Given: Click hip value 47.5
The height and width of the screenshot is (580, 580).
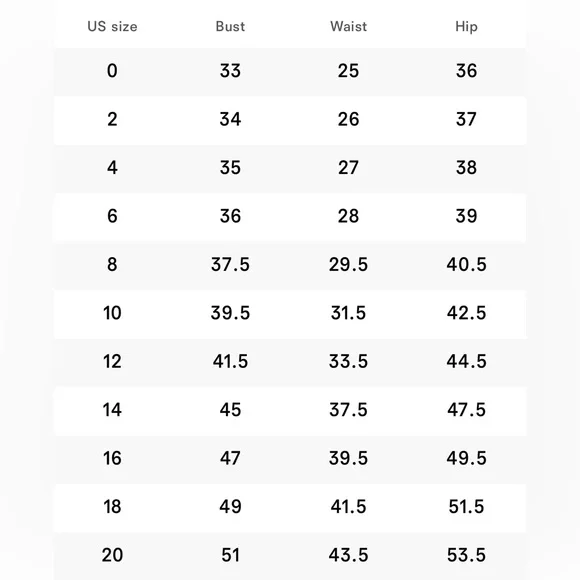Looking at the screenshot, I should click(x=466, y=410).
